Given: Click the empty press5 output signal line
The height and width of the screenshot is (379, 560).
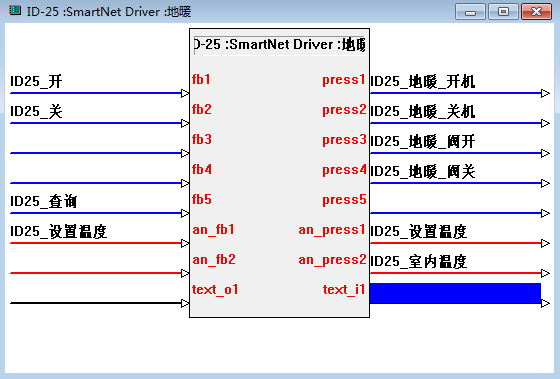Looking at the screenshot, I should (455, 213).
